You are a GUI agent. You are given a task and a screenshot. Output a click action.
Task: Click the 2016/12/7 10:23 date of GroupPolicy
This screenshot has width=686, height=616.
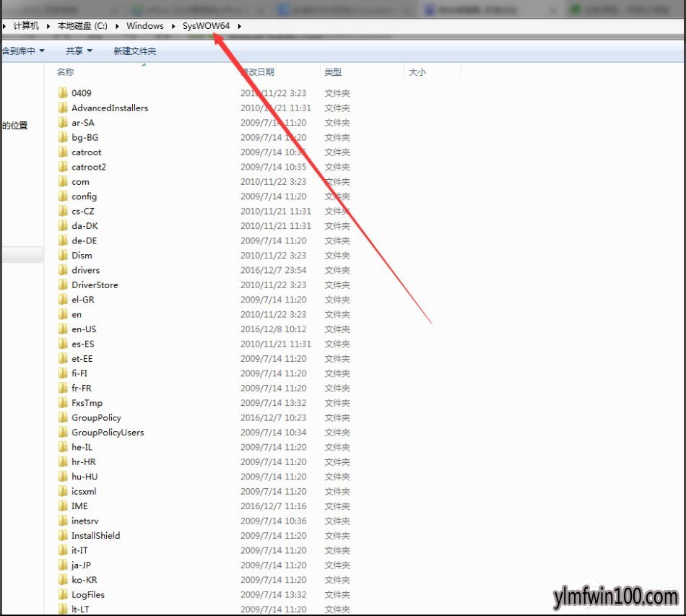(274, 418)
